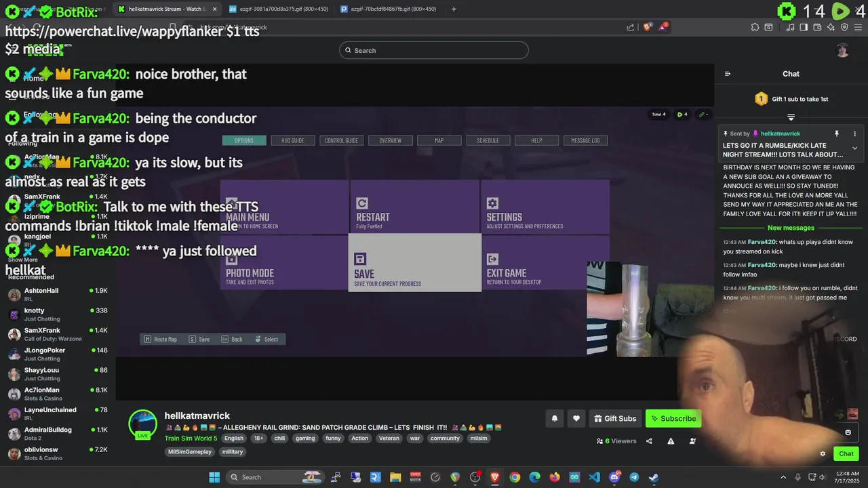This screenshot has width=868, height=488.
Task: Open the chat settings gear icon
Action: pyautogui.click(x=823, y=453)
